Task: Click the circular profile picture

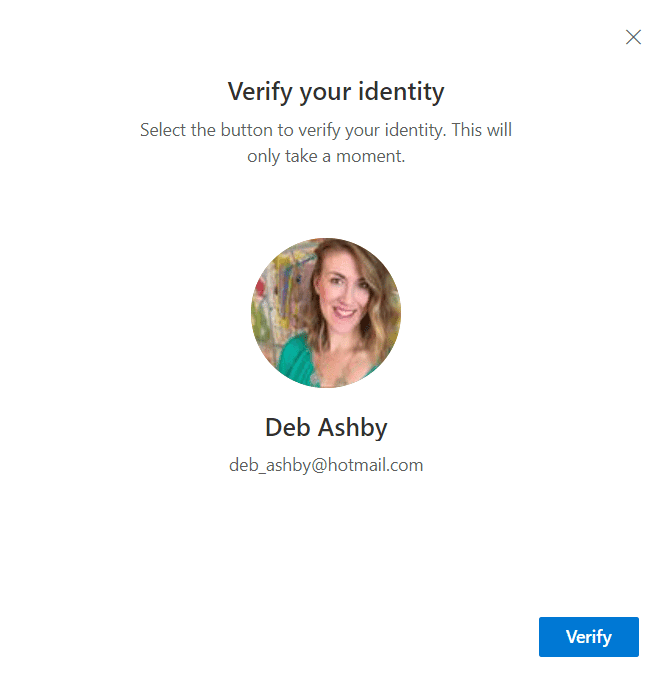Action: (x=326, y=313)
